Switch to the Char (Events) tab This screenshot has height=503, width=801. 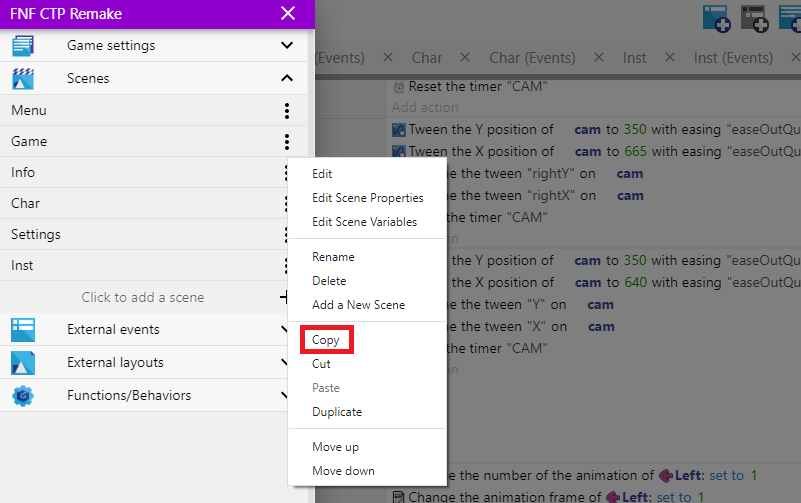[531, 58]
